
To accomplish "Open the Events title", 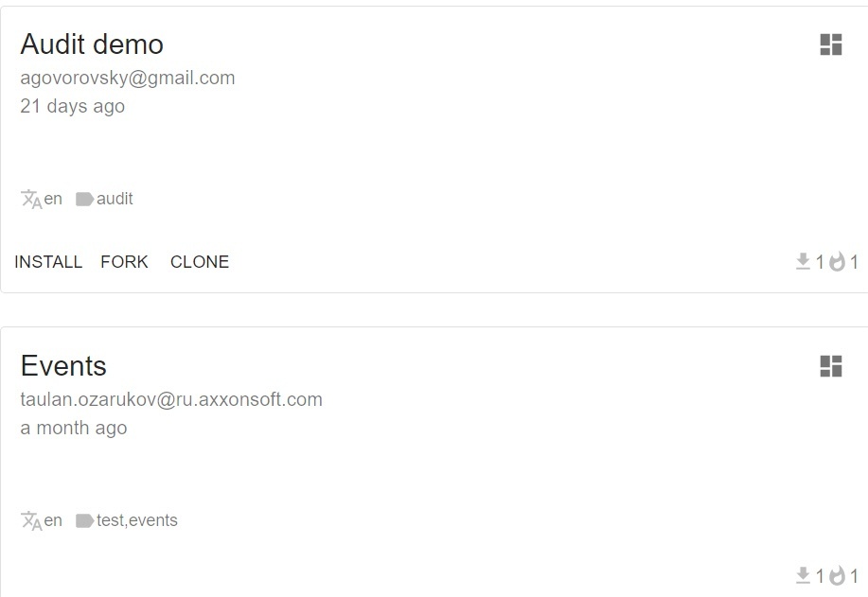I will (63, 366).
